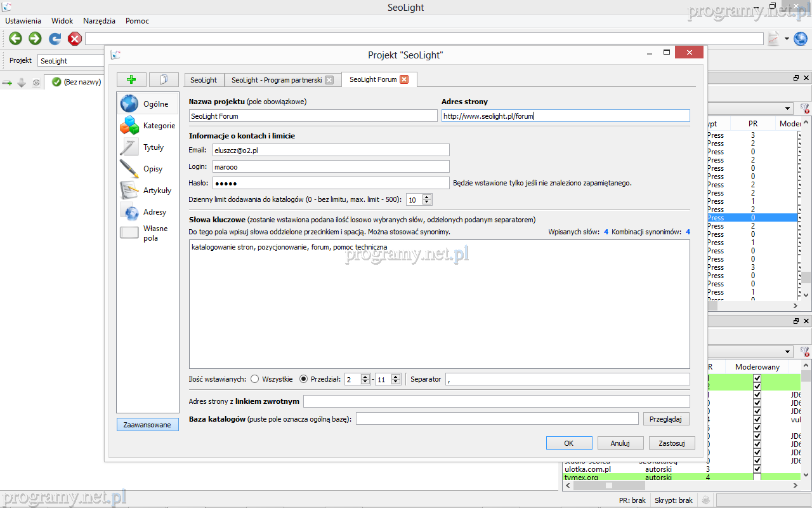The width and height of the screenshot is (812, 508).
Task: Click the Zaawansowane button
Action: [147, 425]
